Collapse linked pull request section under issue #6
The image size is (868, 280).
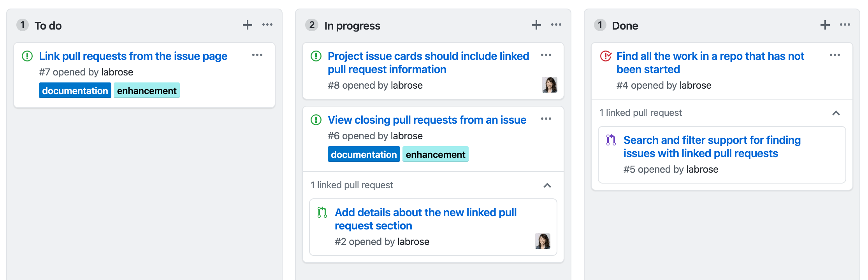coord(547,185)
